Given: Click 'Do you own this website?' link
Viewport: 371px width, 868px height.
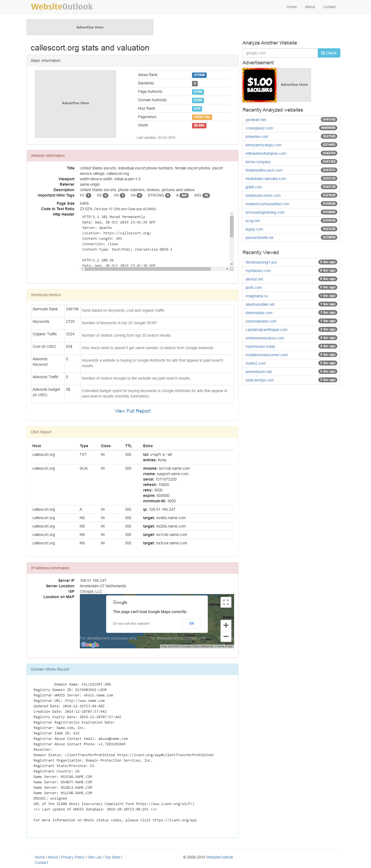Looking at the screenshot, I should tap(131, 624).
